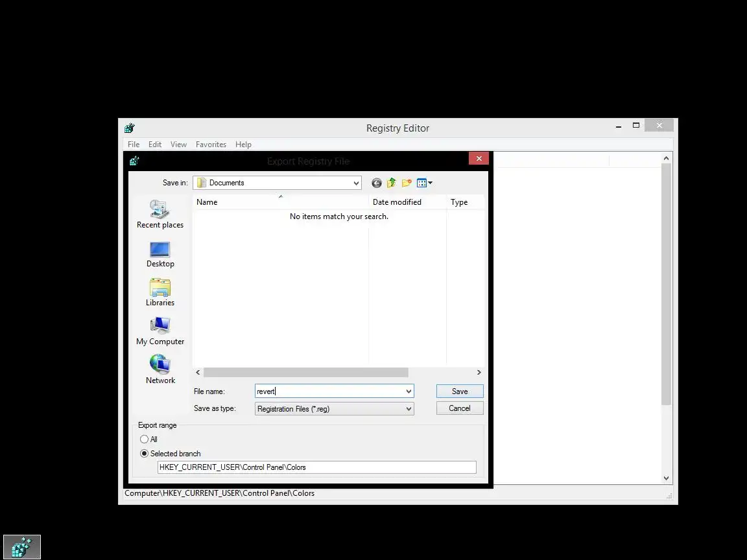This screenshot has height=560, width=747.
Task: Click the file list scroll left arrow
Action: pos(198,373)
